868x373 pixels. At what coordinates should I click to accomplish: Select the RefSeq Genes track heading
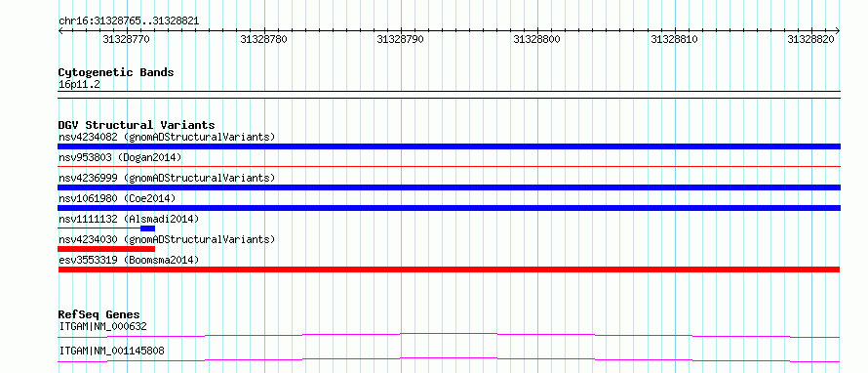[x=99, y=314]
